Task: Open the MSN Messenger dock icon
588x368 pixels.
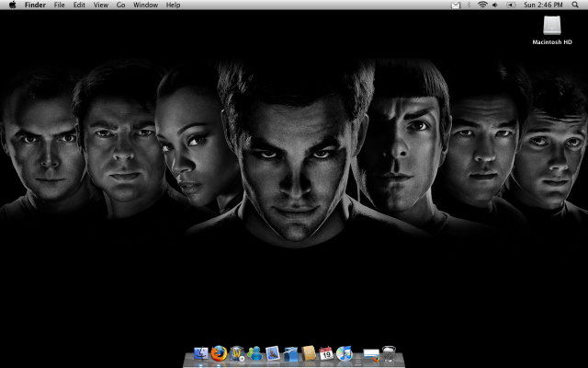Action: click(x=255, y=353)
